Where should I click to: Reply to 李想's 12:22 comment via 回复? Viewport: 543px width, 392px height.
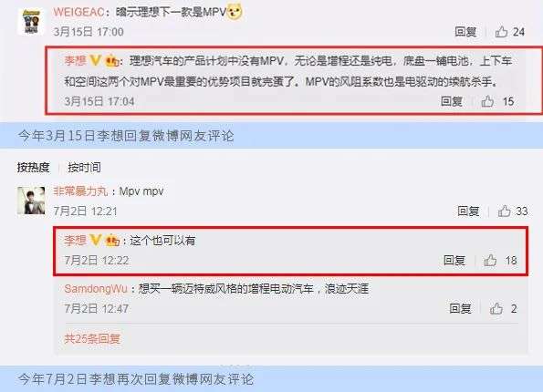pos(454,260)
